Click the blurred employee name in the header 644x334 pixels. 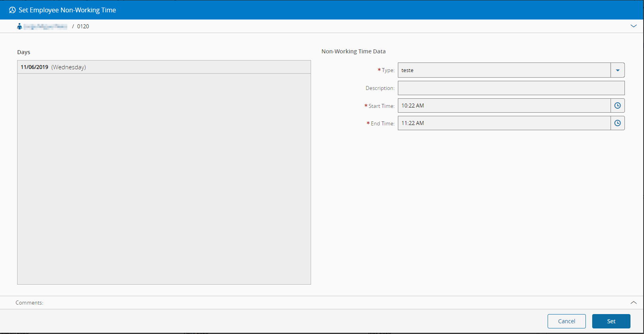pos(45,26)
